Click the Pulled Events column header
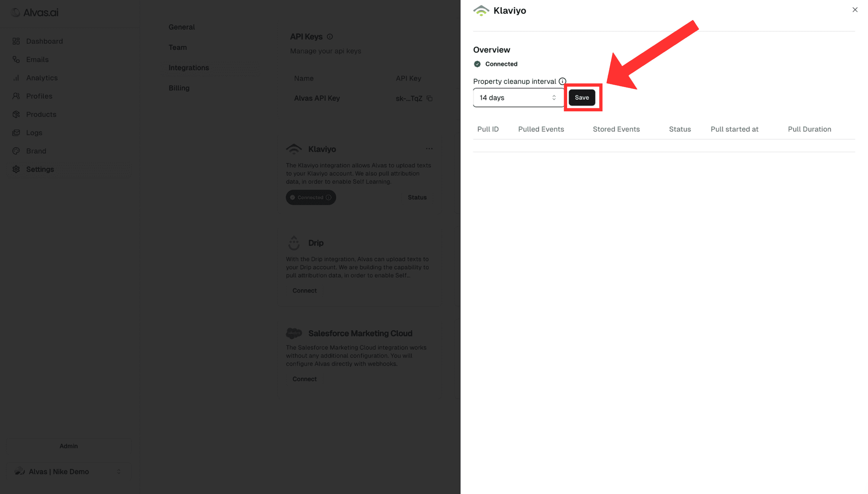Viewport: 868px width, 494px height. coord(541,129)
